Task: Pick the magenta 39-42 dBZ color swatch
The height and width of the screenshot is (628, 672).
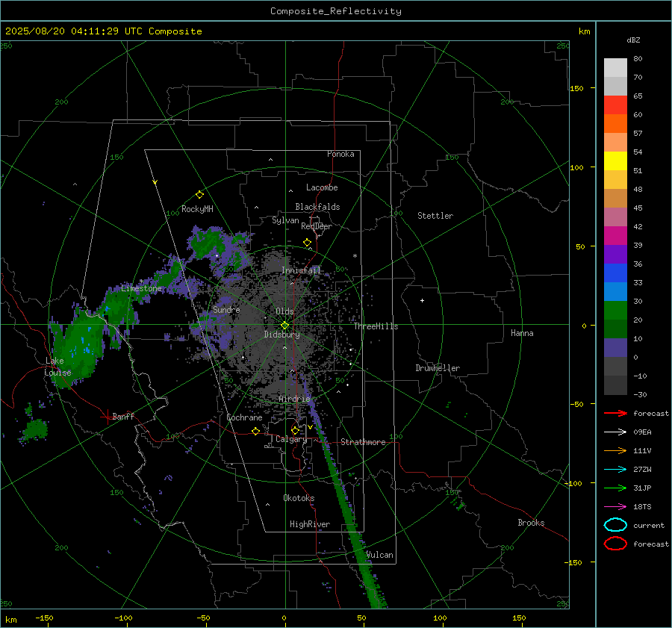Action: tap(615, 236)
